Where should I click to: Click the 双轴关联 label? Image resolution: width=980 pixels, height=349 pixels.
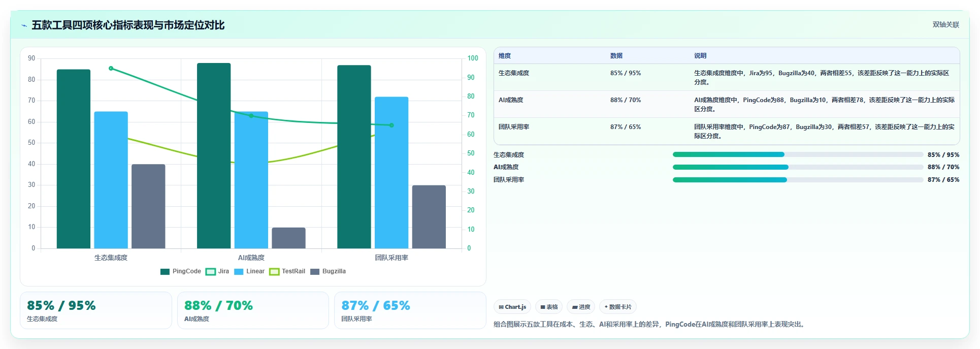(946, 24)
